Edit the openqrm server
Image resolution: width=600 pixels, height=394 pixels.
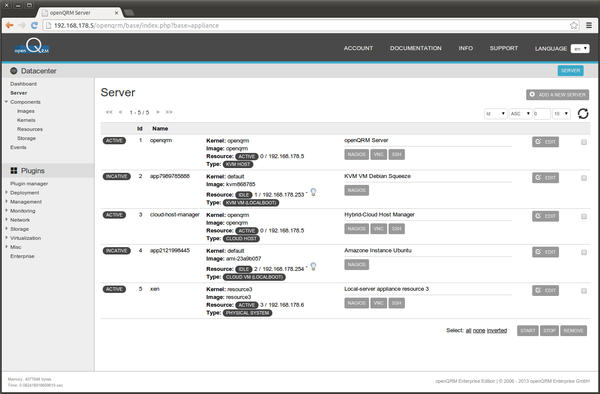coord(545,142)
